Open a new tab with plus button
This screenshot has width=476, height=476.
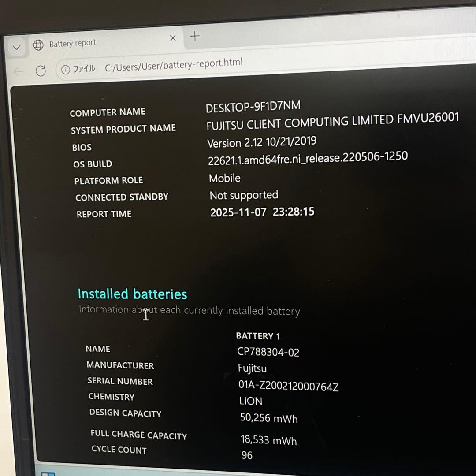click(195, 36)
